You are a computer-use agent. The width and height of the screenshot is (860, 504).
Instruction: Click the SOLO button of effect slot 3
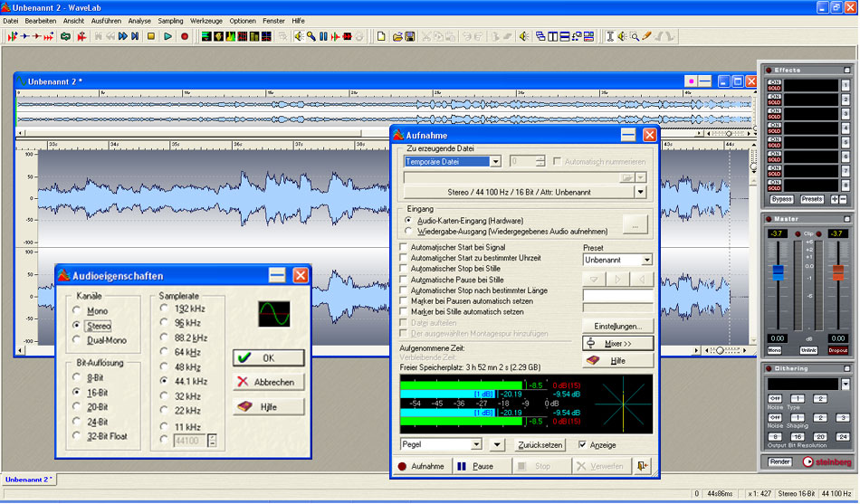point(774,117)
